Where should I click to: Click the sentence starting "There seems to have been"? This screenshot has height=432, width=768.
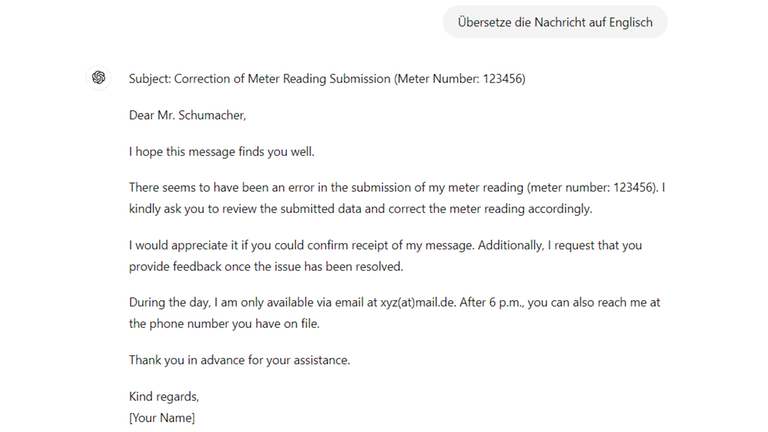pos(300,188)
